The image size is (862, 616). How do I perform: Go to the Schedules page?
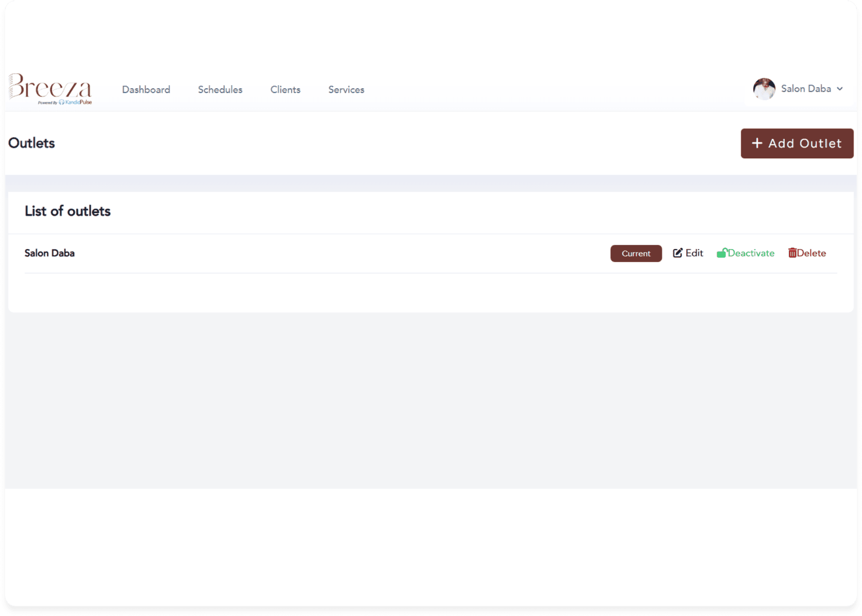(220, 90)
